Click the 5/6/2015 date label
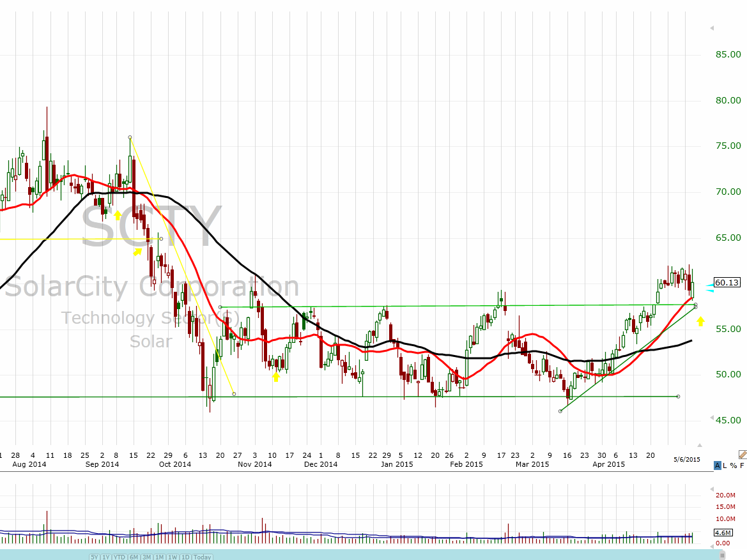Viewport: 747px width, 560px height. (686, 460)
